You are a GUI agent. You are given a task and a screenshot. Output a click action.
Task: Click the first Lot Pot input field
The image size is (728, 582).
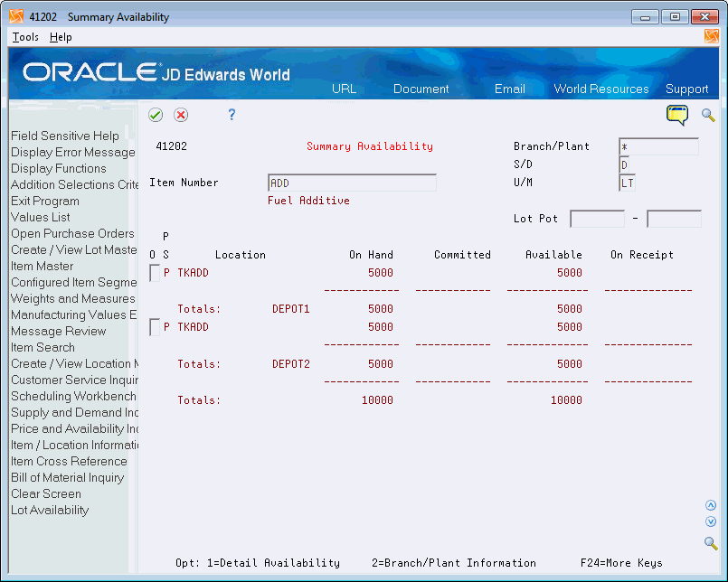[597, 219]
